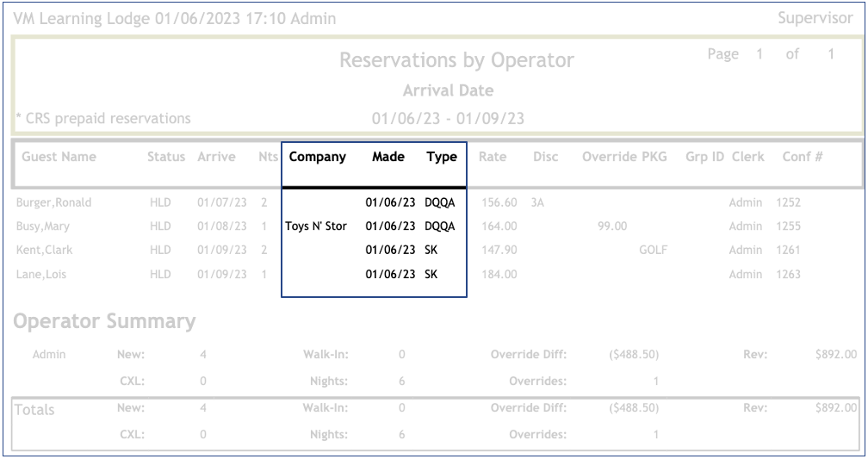Click the Type column header
Viewport: 868px width, 459px height.
pyautogui.click(x=442, y=158)
